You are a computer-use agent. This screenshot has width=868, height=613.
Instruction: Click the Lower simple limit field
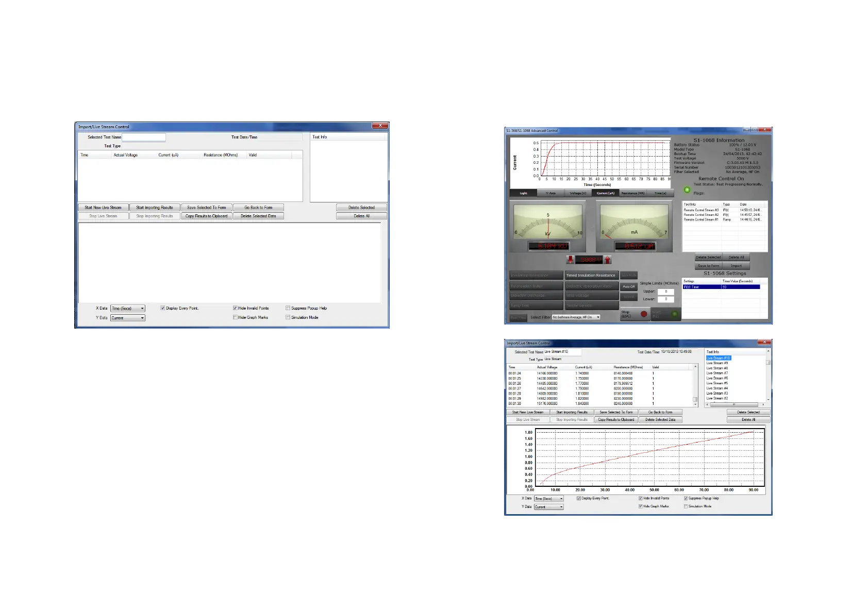(666, 299)
